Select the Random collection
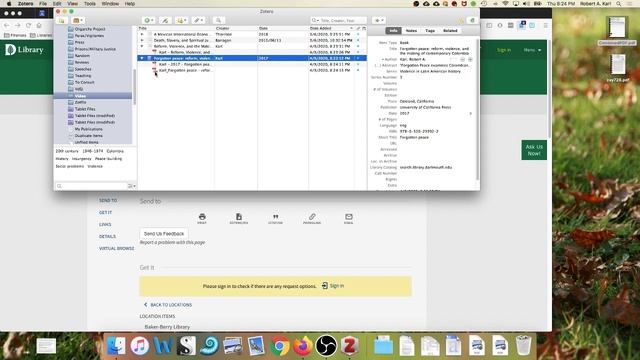 pos(82,56)
